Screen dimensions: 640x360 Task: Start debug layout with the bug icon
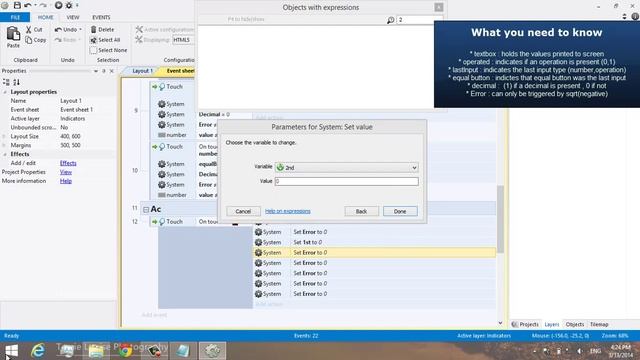69,5
